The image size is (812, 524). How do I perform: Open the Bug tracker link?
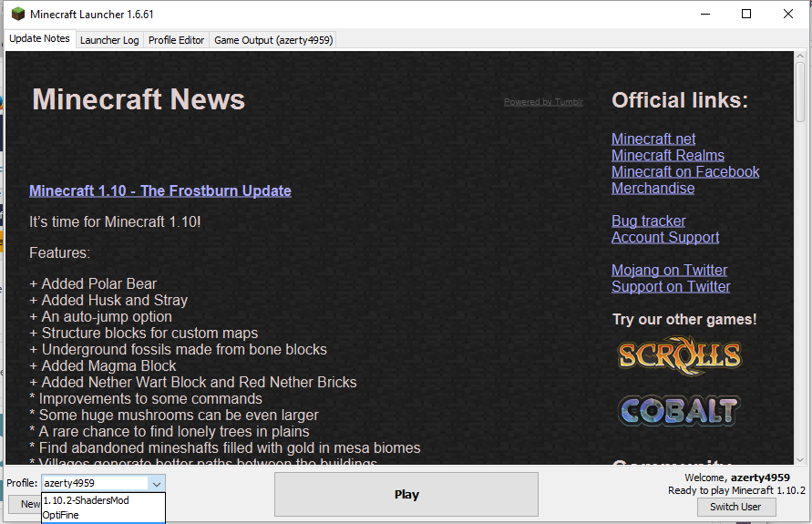pyautogui.click(x=648, y=221)
